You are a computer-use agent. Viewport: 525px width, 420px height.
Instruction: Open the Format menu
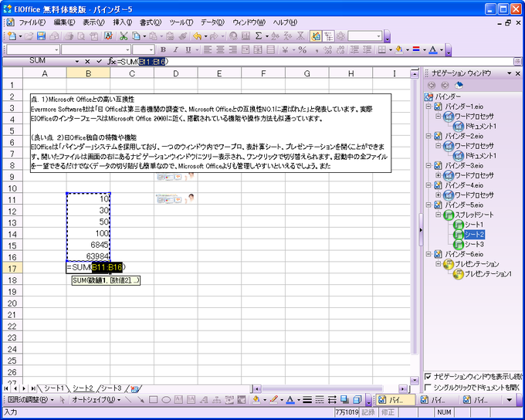(x=151, y=22)
